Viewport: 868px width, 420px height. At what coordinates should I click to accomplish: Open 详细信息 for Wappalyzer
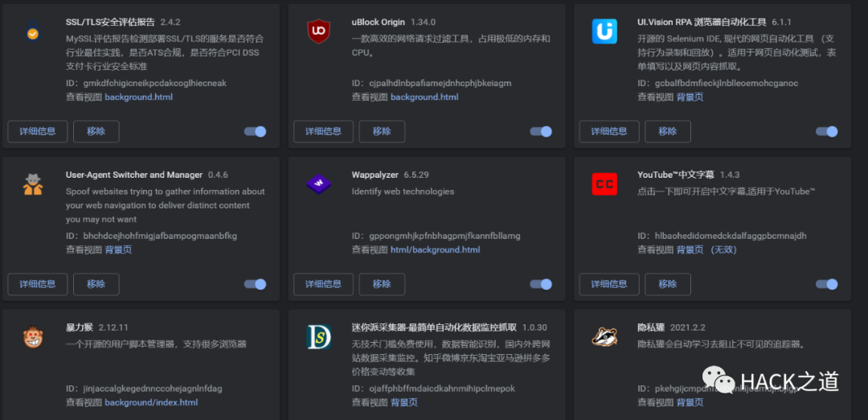point(323,284)
